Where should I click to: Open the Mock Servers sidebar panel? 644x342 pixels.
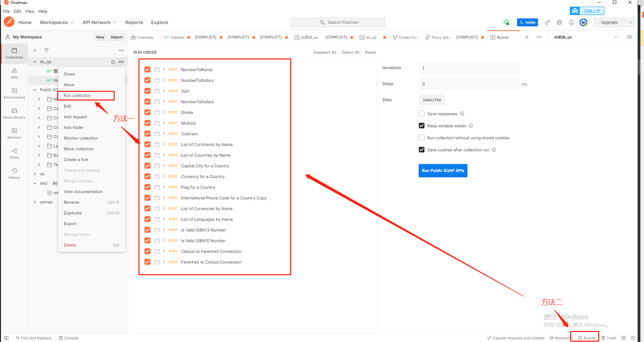14,113
